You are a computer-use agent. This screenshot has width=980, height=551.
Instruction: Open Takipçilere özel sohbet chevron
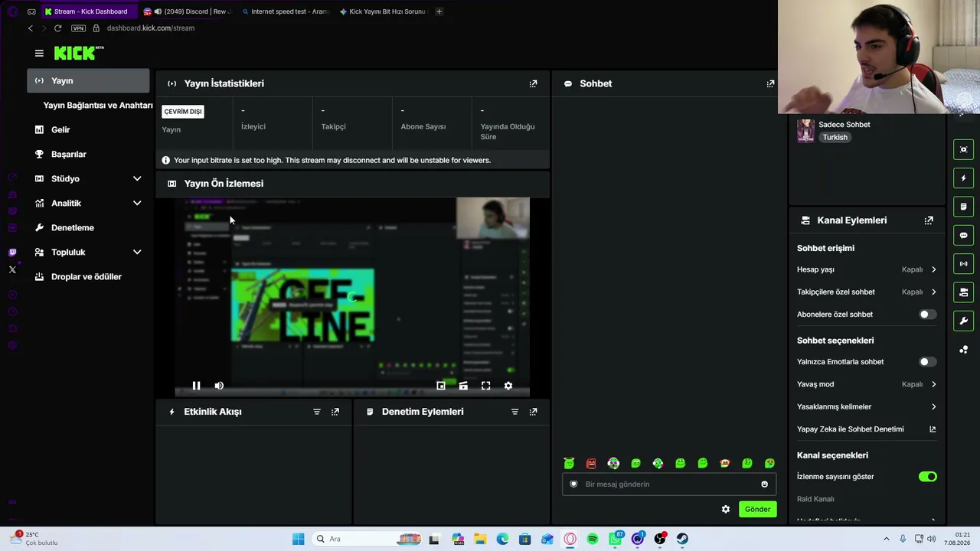point(933,292)
